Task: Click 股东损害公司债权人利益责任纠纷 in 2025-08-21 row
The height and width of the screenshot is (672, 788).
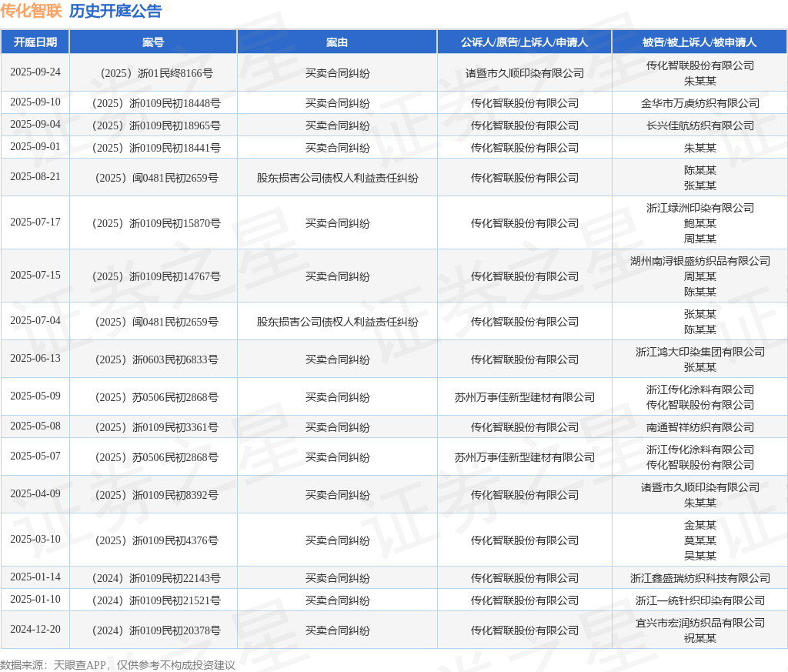Action: click(x=337, y=178)
